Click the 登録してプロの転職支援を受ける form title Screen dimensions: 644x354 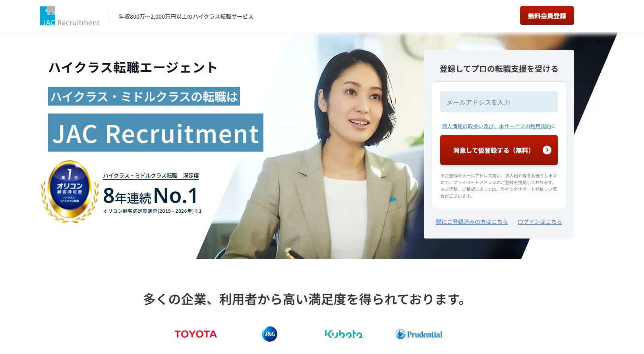499,69
